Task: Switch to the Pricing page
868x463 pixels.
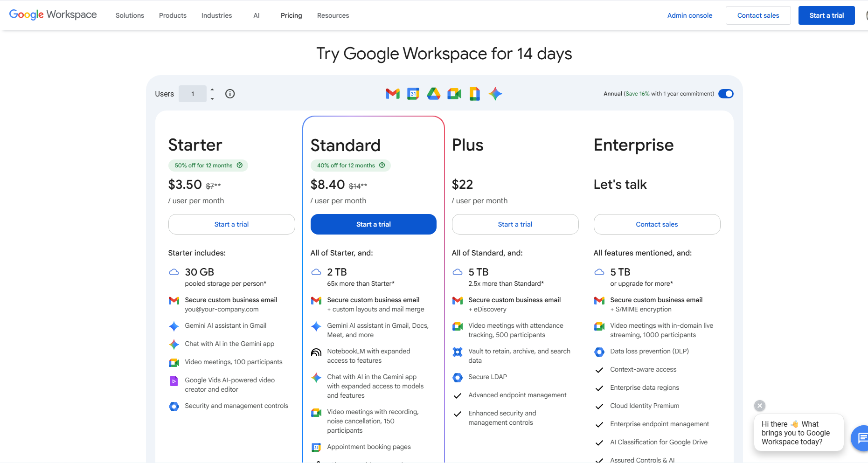Action: click(x=291, y=15)
